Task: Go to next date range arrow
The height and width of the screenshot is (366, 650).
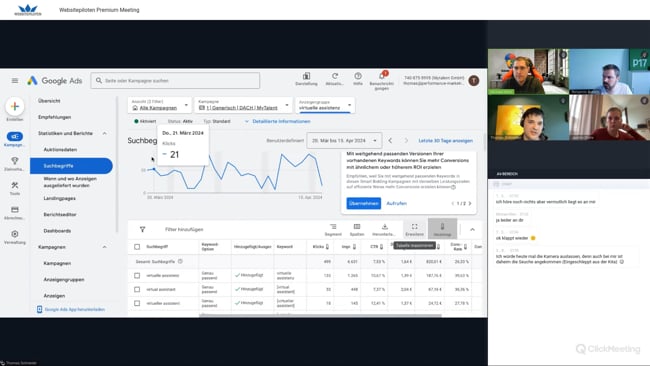Action: 406,141
